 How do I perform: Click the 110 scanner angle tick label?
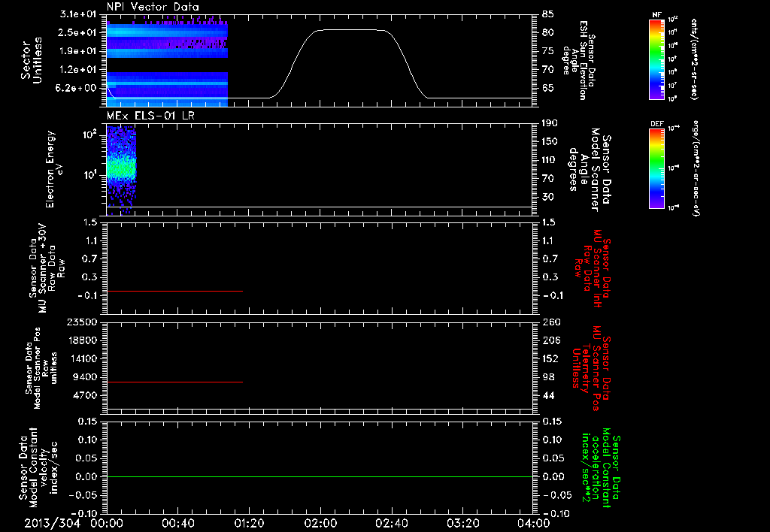[550, 160]
